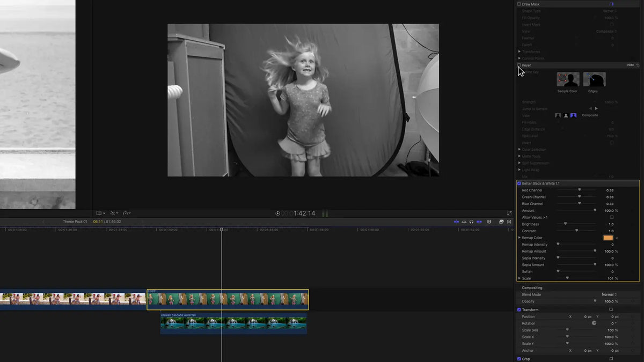
Task: Open the Remap Color swatch dropdown arrow
Action: (617, 238)
